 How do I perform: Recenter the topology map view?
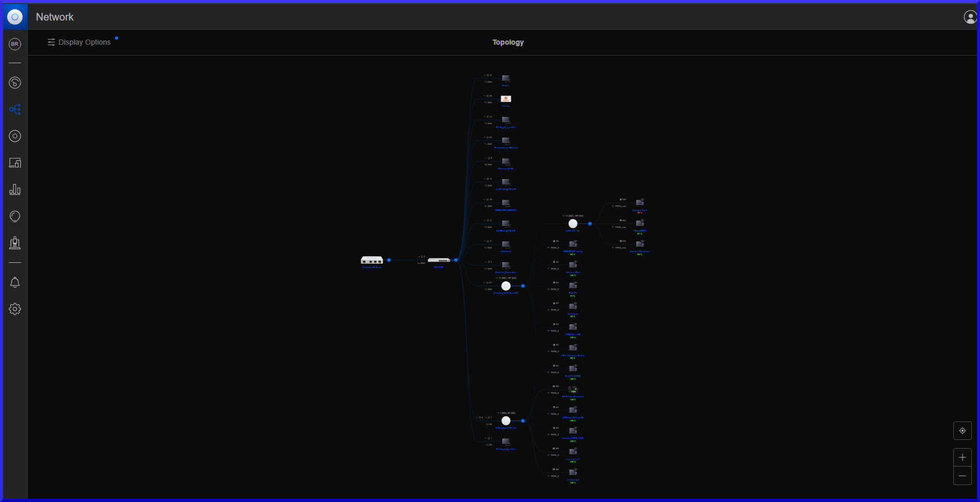point(962,431)
